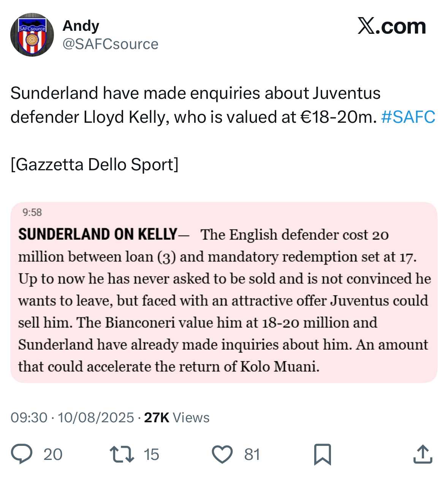The width and height of the screenshot is (448, 485).
Task: Click the X.com logo
Action: click(x=391, y=27)
